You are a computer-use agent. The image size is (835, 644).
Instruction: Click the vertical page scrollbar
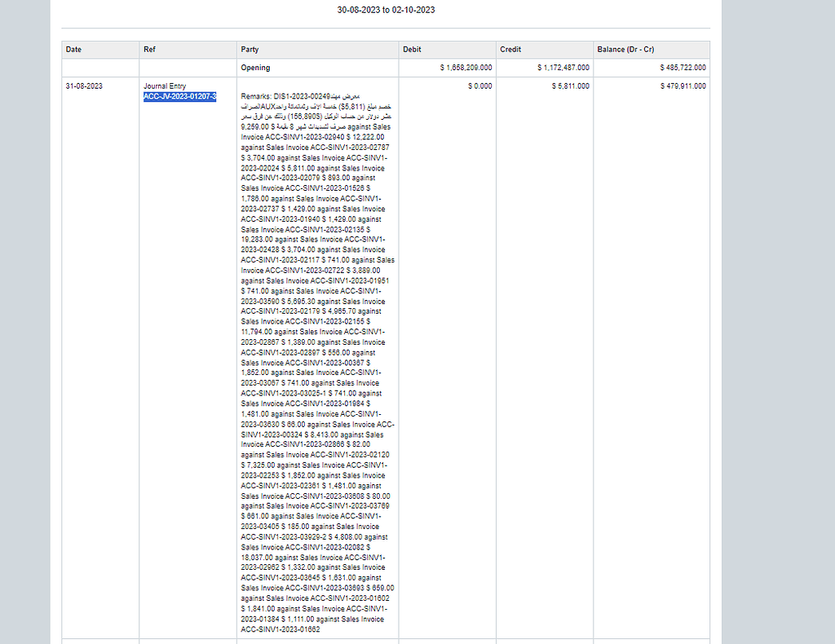(x=830, y=322)
